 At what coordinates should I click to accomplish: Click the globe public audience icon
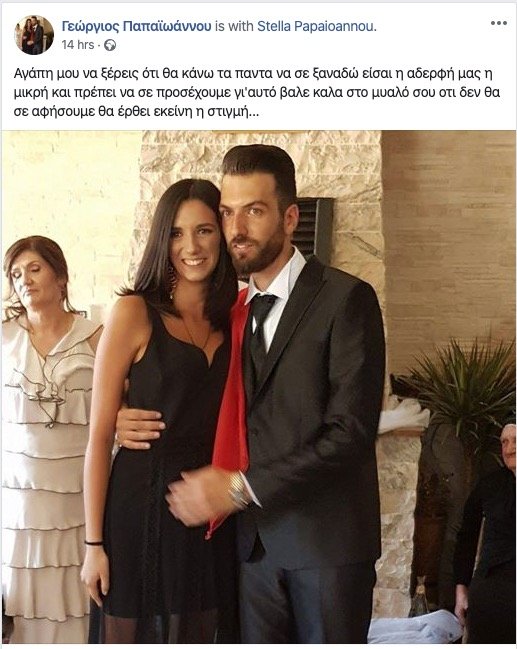point(110,45)
